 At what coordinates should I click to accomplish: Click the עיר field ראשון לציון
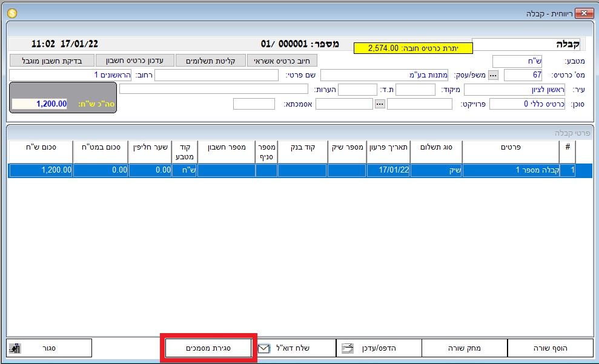(x=515, y=90)
